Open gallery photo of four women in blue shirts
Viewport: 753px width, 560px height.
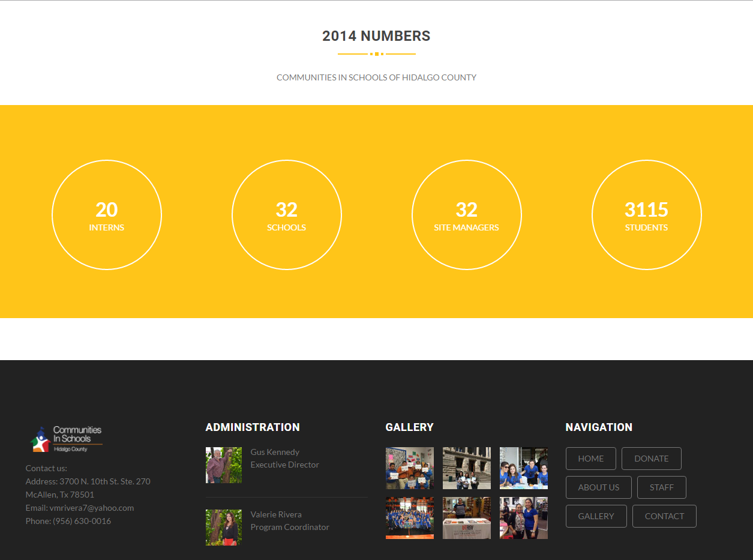523,468
